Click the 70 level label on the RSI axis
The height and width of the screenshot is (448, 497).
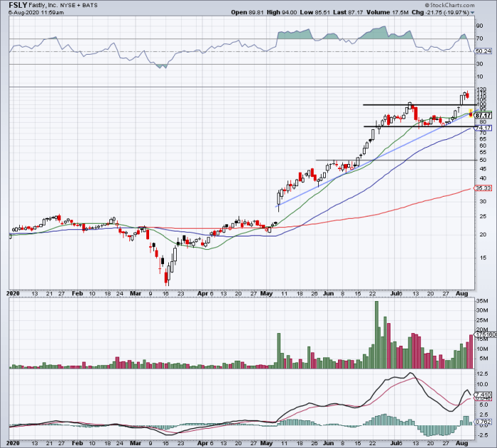pyautogui.click(x=480, y=38)
